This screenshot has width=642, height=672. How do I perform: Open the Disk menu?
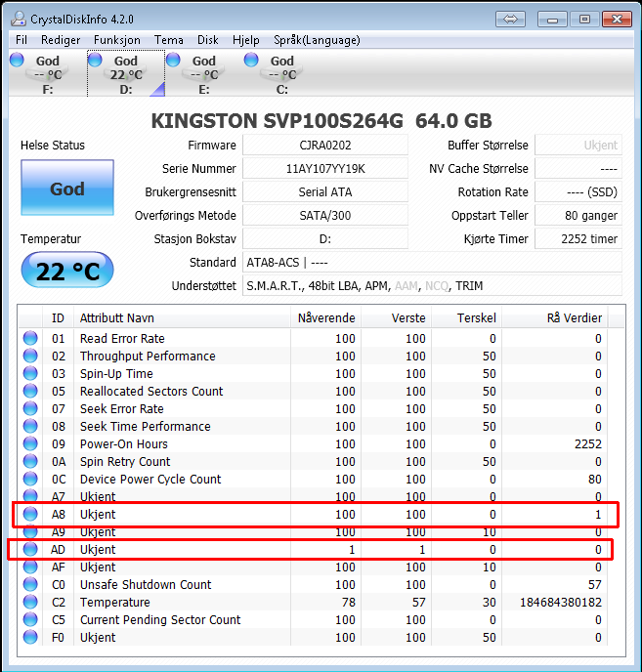(207, 40)
